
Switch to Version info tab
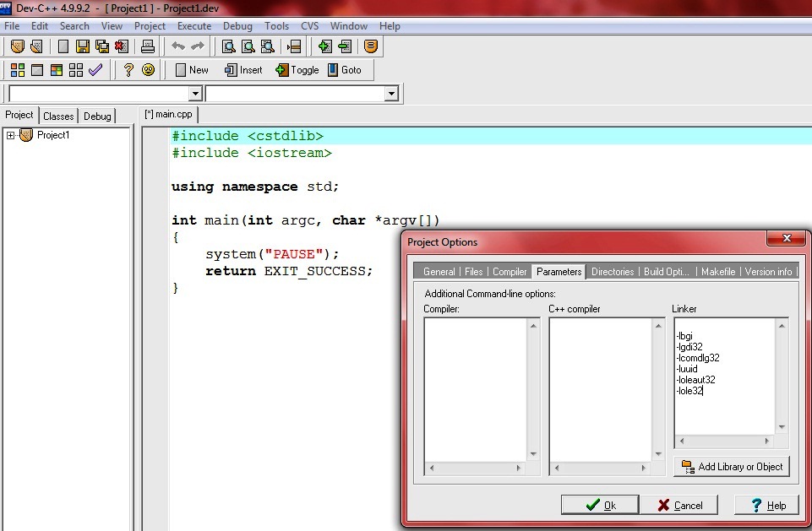769,272
